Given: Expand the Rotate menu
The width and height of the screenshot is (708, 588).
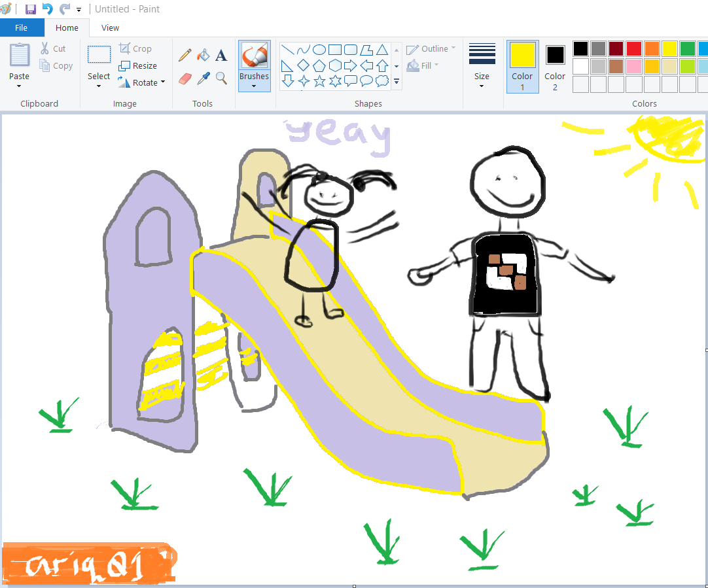Looking at the screenshot, I should point(141,82).
